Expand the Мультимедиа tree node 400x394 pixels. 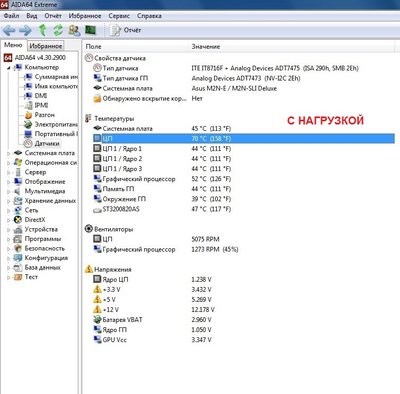pyautogui.click(x=9, y=192)
